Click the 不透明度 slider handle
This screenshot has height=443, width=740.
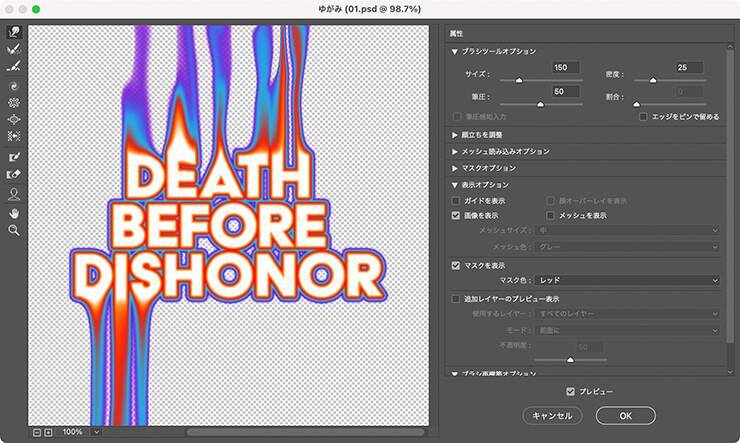coord(570,360)
